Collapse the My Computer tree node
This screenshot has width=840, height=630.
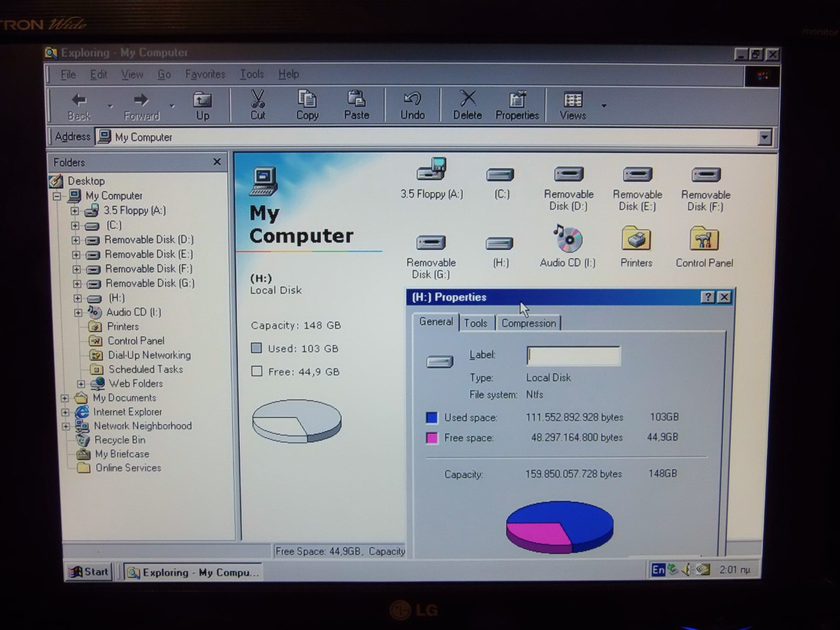(57, 196)
